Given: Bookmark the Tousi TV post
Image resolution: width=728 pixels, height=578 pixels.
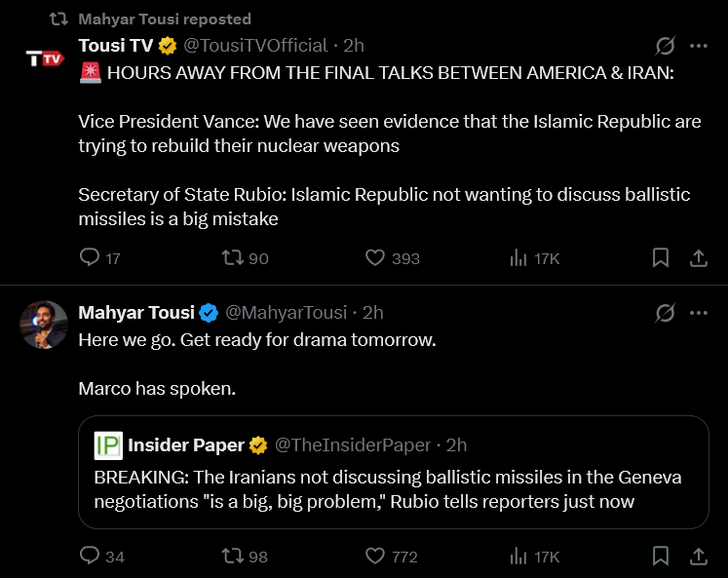Looking at the screenshot, I should 660,258.
